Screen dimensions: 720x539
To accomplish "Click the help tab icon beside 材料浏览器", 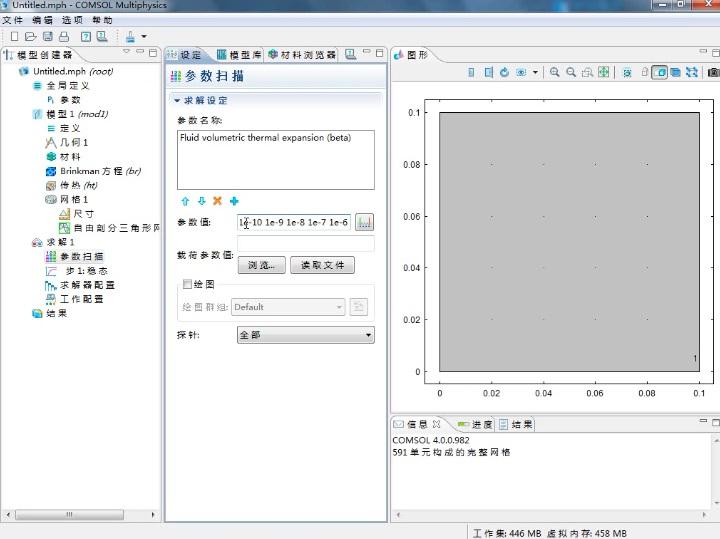I will [x=350, y=55].
